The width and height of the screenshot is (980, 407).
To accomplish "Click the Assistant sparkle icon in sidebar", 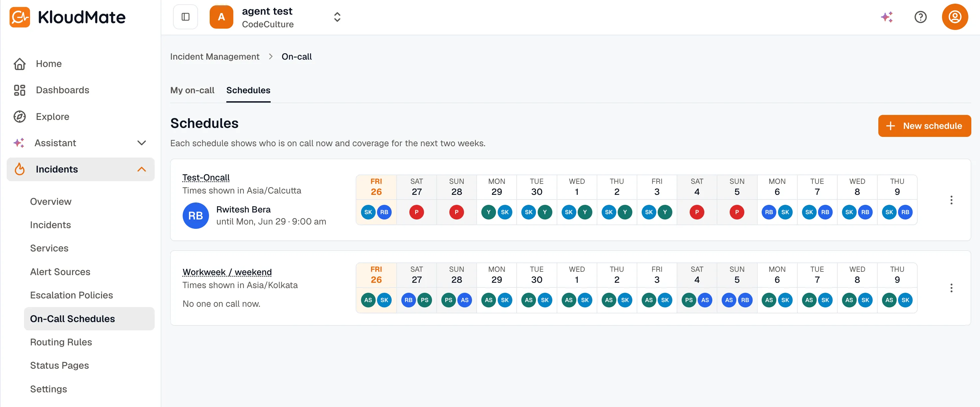I will (x=19, y=143).
